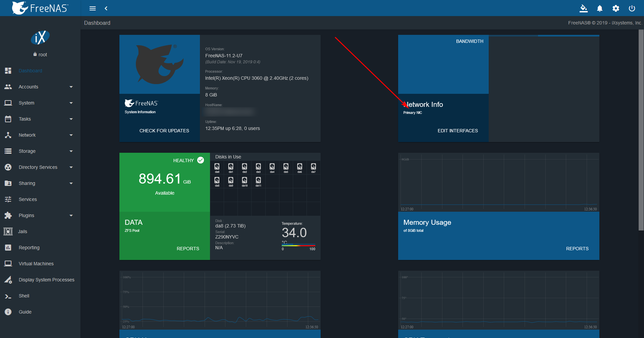Click the Network topology icon

click(x=8, y=135)
